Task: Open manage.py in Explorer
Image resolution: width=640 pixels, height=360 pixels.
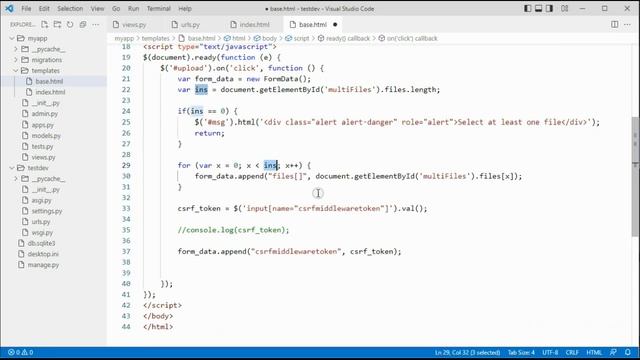Action: coord(43,265)
